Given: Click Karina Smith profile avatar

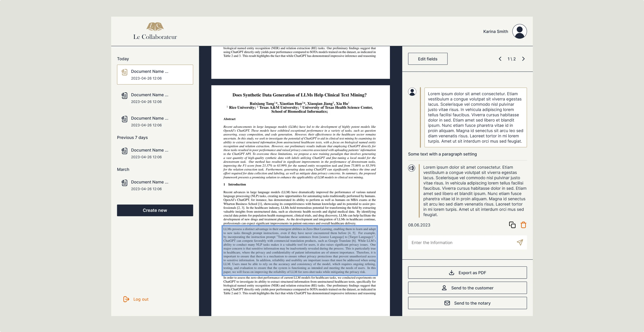Looking at the screenshot, I should [x=519, y=31].
